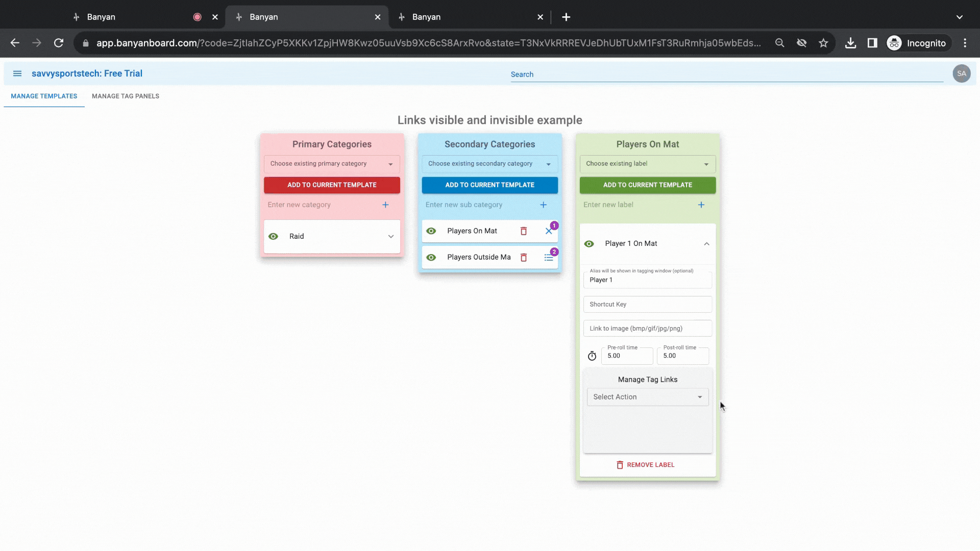Image resolution: width=980 pixels, height=551 pixels.
Task: Click the Link to image field
Action: 647,329
